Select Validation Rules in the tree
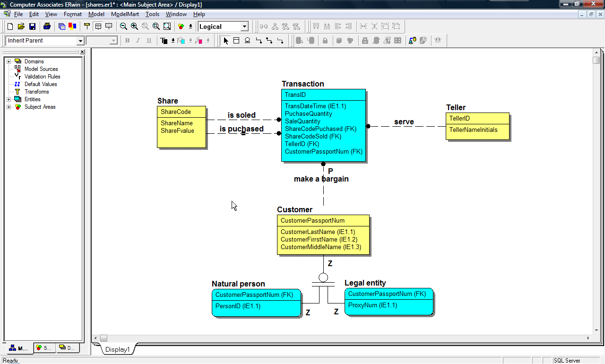 42,77
